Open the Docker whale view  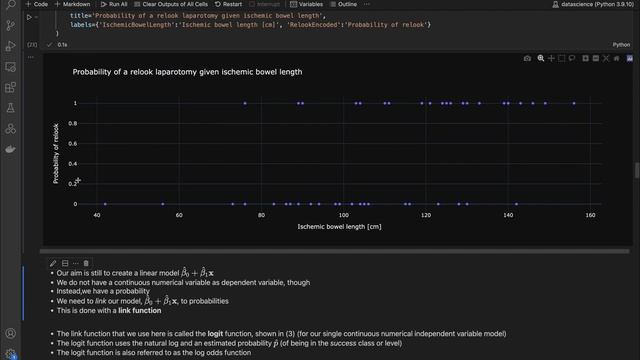tap(10, 149)
